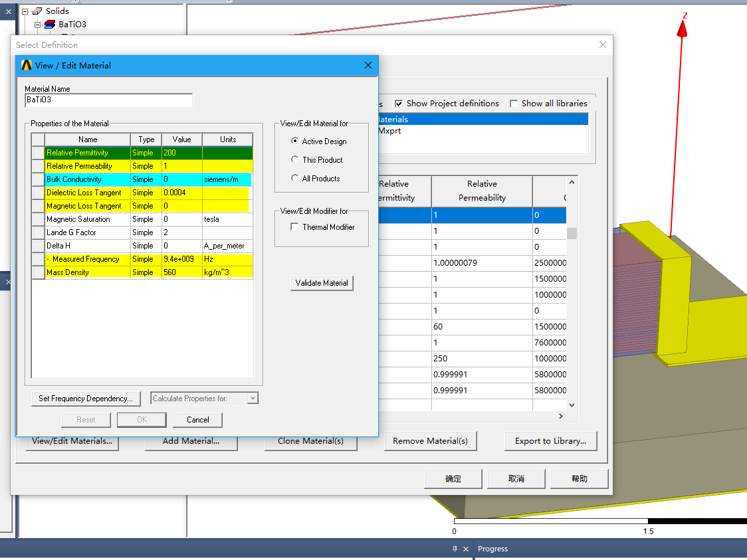Select All Products radio button
Image resolution: width=747 pixels, height=560 pixels.
tap(295, 178)
